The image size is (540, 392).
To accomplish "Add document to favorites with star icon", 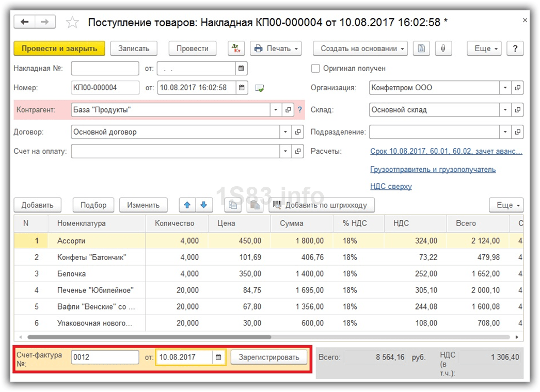I will (72, 22).
